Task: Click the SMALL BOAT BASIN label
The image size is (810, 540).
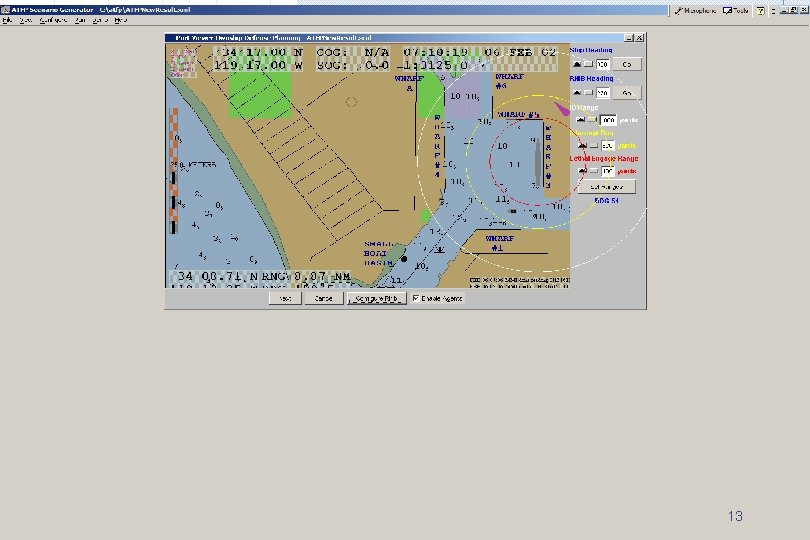Action: point(378,253)
